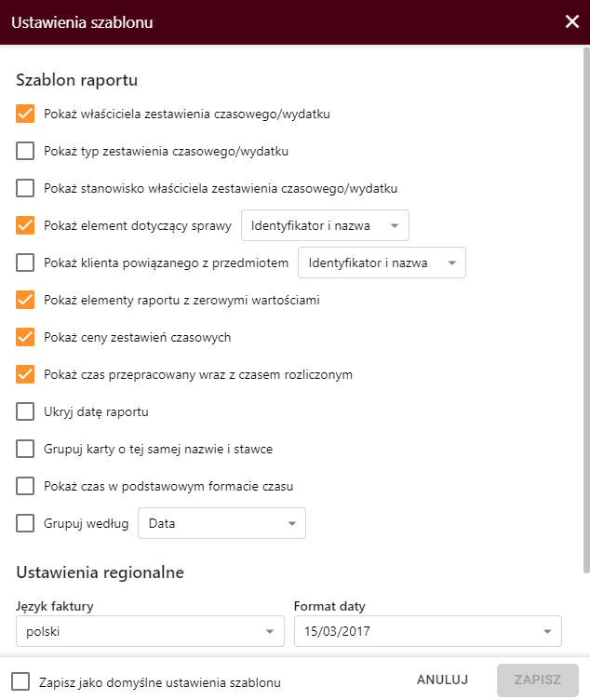Enable Pokaż typ zestawienia czasowego/wydatku checkbox
Screen dimensions: 590x700
pyautogui.click(x=25, y=151)
